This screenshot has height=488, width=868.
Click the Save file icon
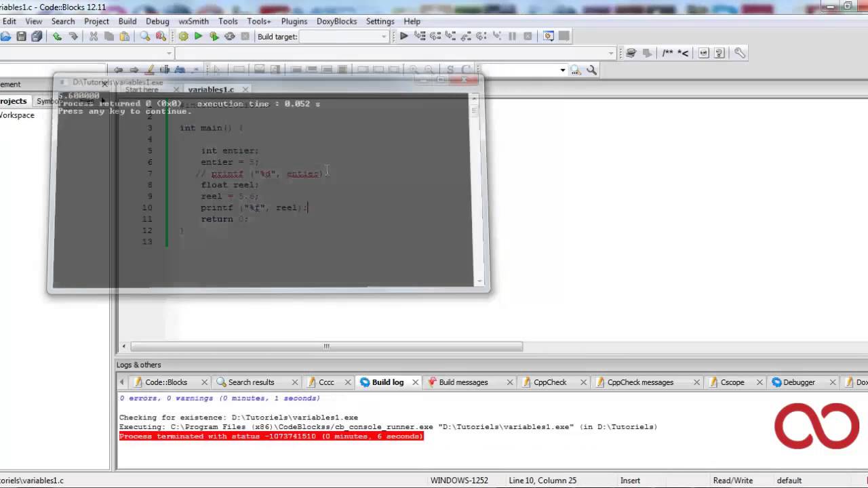point(21,37)
